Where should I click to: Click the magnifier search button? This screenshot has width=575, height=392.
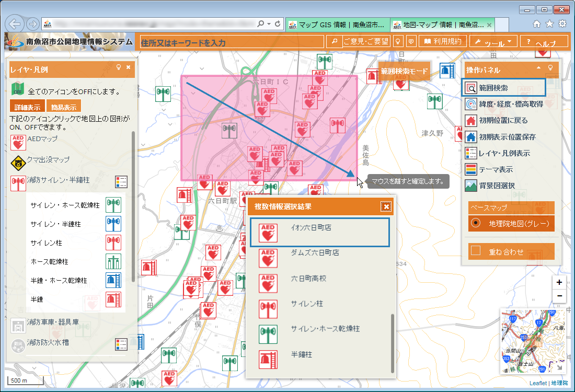click(334, 41)
